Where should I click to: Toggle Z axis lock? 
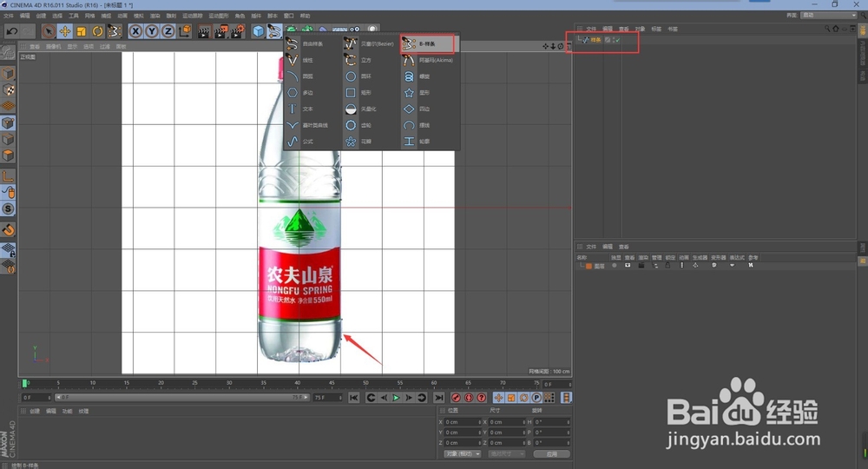pyautogui.click(x=168, y=31)
